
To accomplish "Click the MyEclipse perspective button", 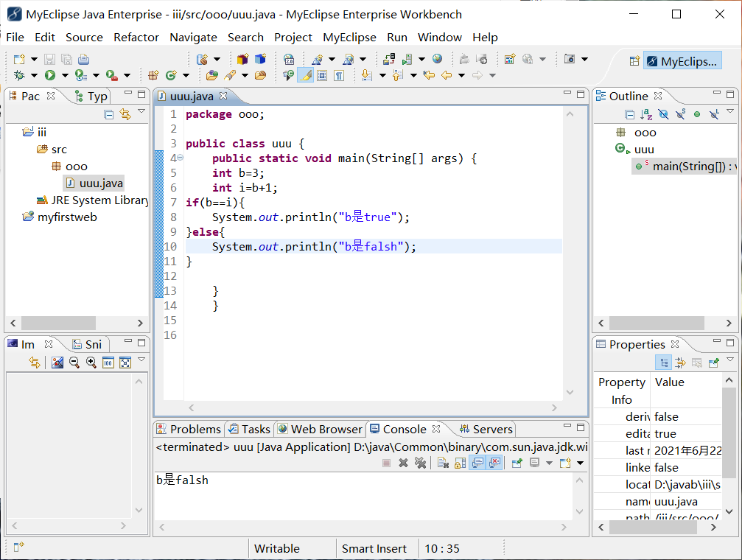I will point(682,61).
